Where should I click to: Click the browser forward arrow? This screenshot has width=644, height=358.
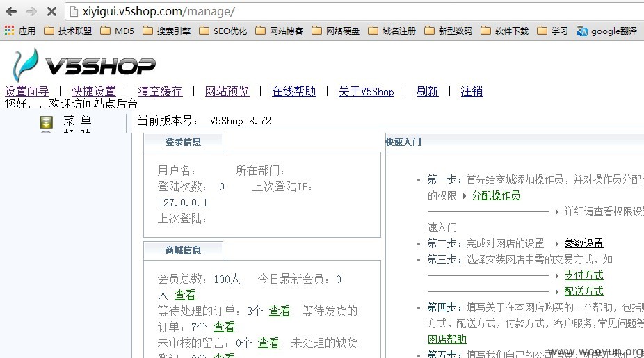tap(31, 12)
